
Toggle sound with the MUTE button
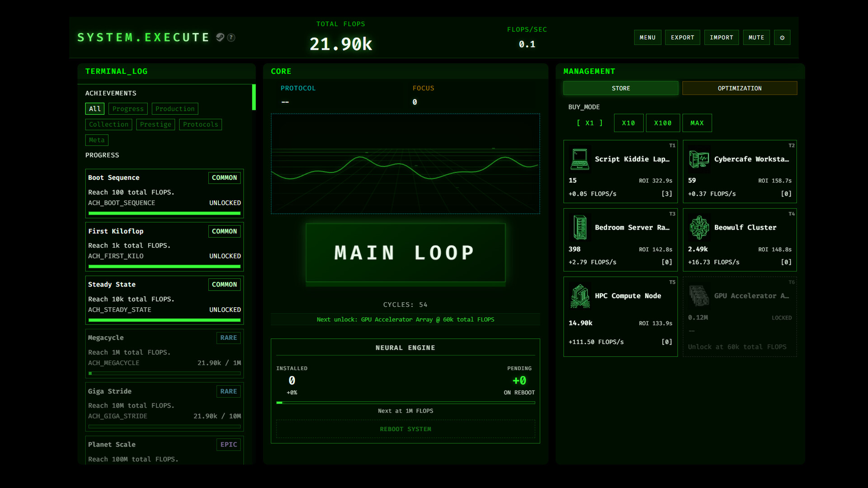756,38
